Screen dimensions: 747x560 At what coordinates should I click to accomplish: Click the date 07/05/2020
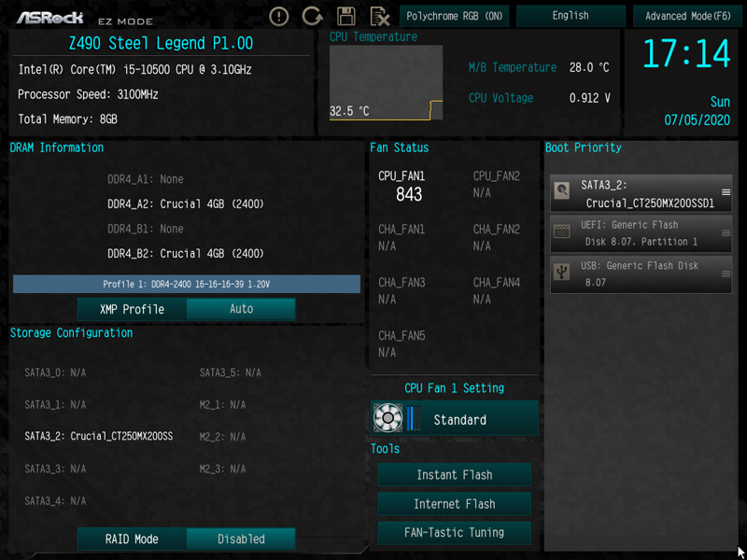tap(697, 119)
